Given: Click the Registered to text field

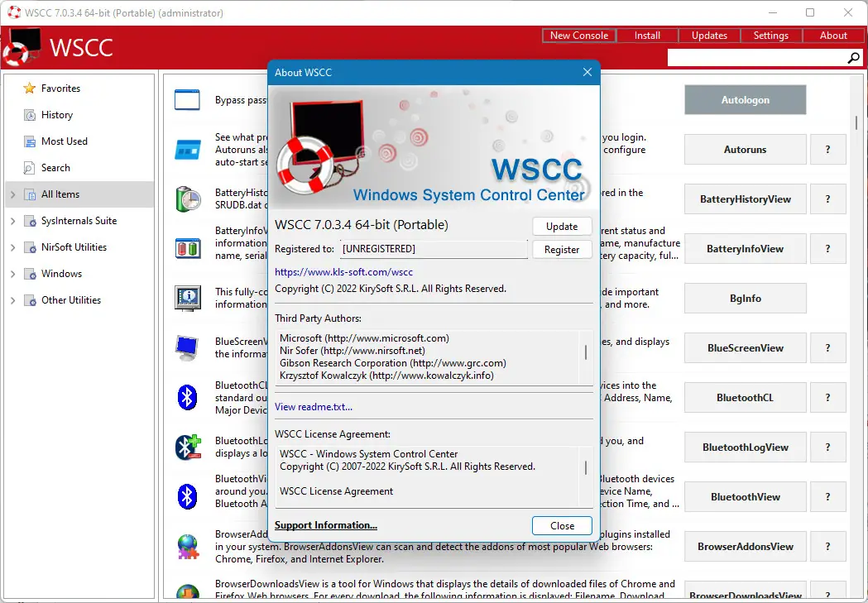Looking at the screenshot, I should (434, 249).
